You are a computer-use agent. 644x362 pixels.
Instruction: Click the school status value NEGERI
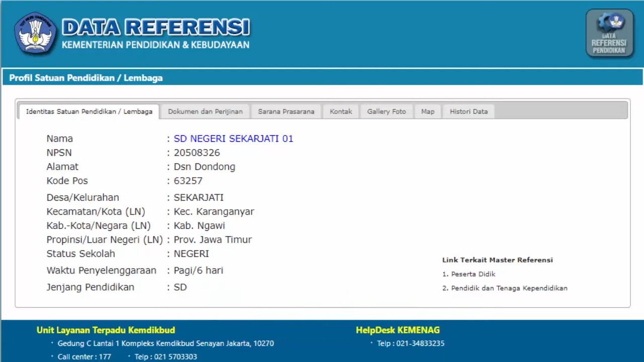(191, 254)
